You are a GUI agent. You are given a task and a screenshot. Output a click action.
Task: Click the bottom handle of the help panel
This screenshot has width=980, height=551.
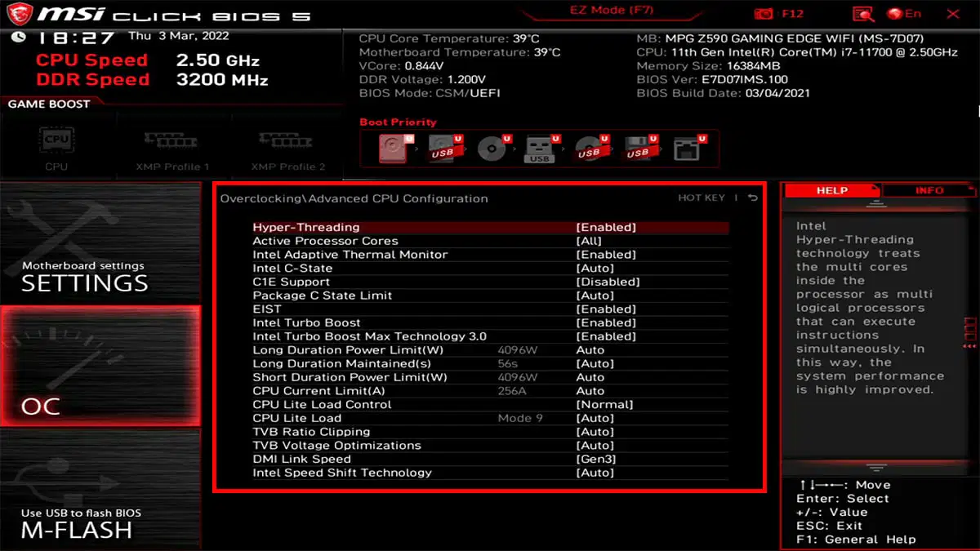click(x=875, y=469)
